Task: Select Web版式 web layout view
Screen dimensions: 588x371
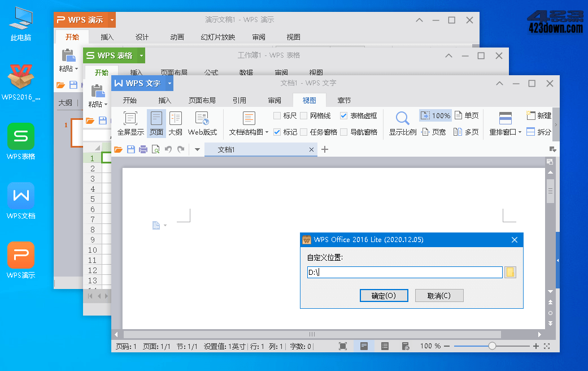Action: click(x=202, y=122)
